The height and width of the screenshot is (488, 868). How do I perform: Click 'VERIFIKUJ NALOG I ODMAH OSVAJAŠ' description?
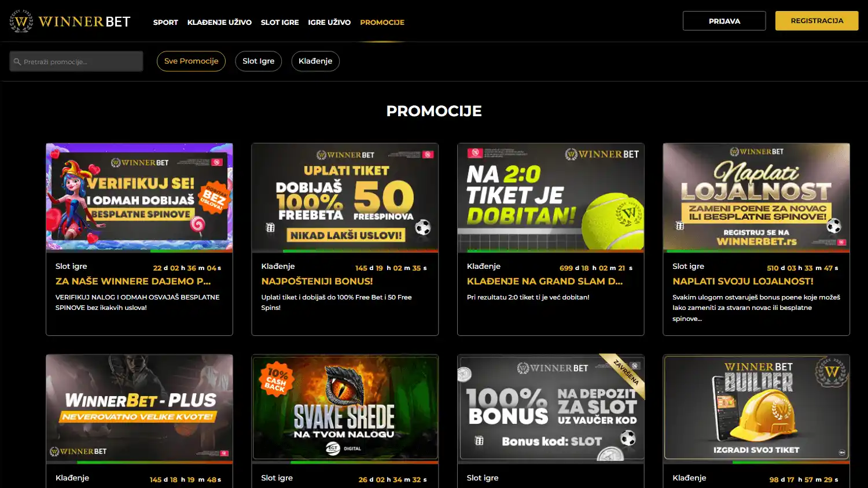(137, 302)
